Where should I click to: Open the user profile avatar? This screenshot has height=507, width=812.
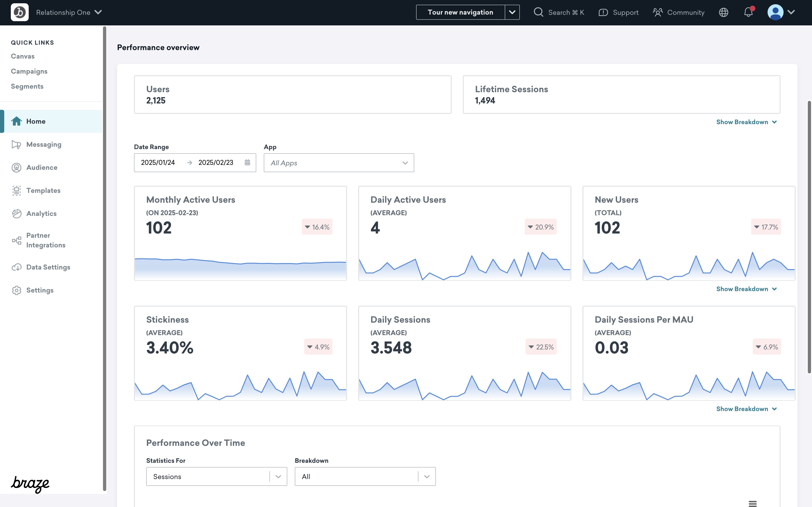(775, 12)
